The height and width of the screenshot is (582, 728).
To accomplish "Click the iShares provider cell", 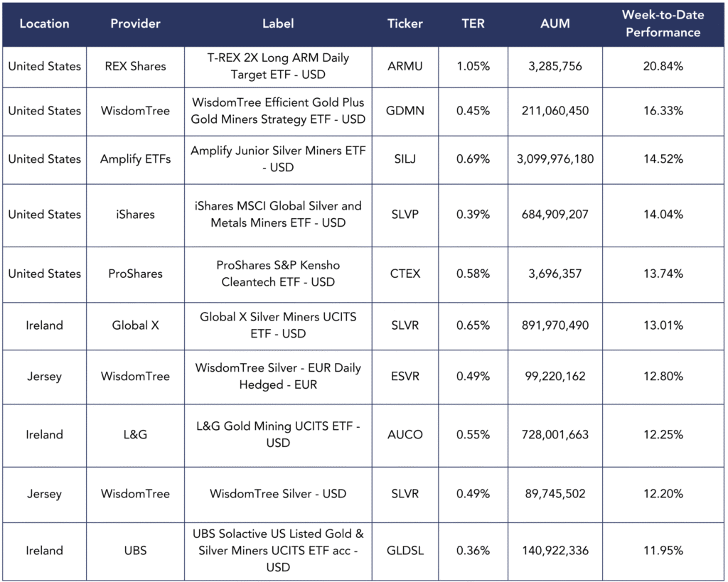I will (x=135, y=214).
